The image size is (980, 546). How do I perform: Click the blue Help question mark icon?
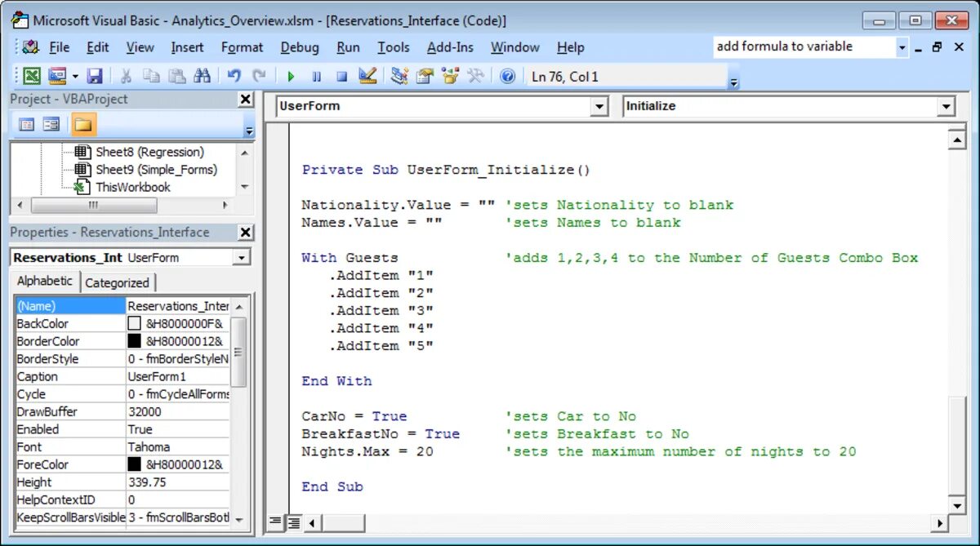coord(507,77)
